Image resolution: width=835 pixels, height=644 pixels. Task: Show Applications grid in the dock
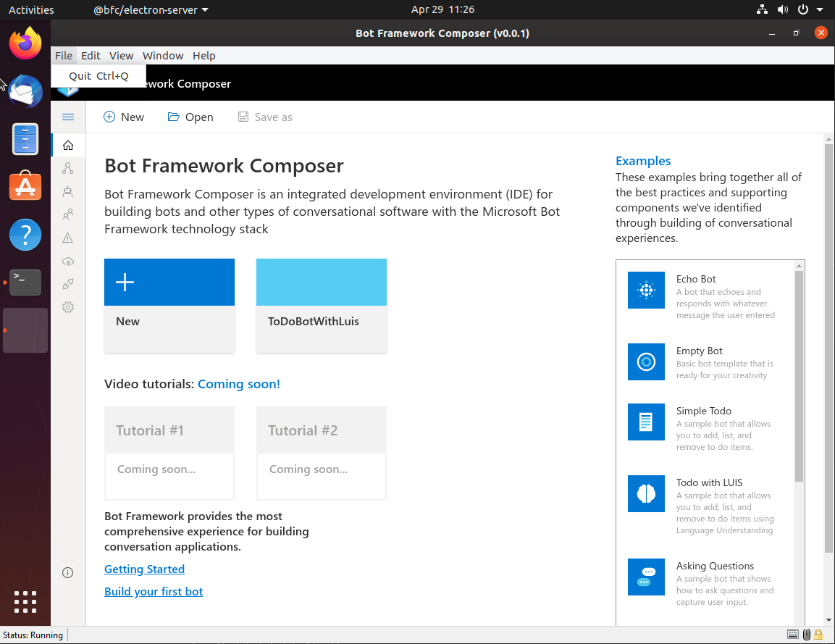pos(25,602)
